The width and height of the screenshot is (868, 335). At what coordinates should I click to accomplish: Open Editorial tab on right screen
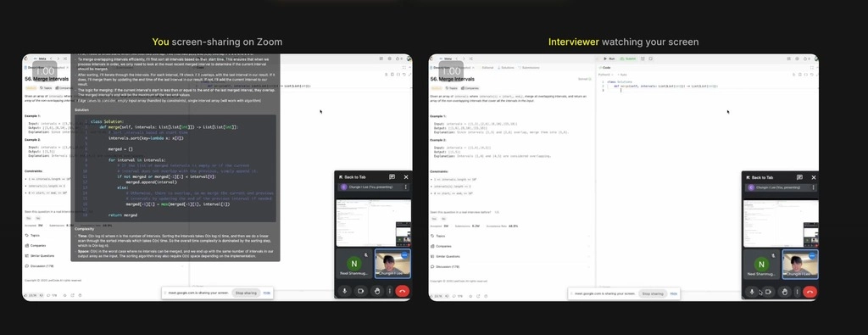487,68
